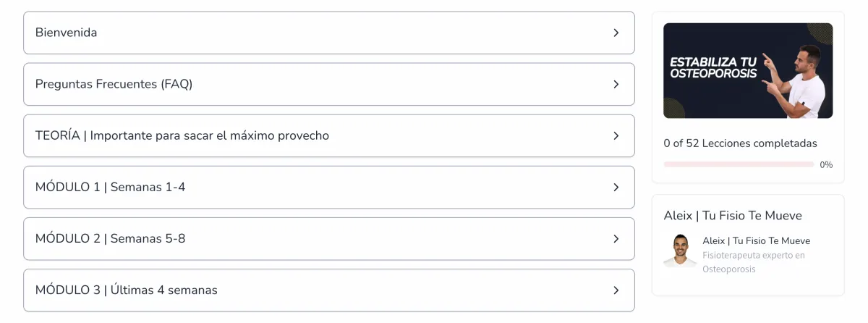Expand the Bienvenida section chevron
868x323 pixels.
pos(616,33)
